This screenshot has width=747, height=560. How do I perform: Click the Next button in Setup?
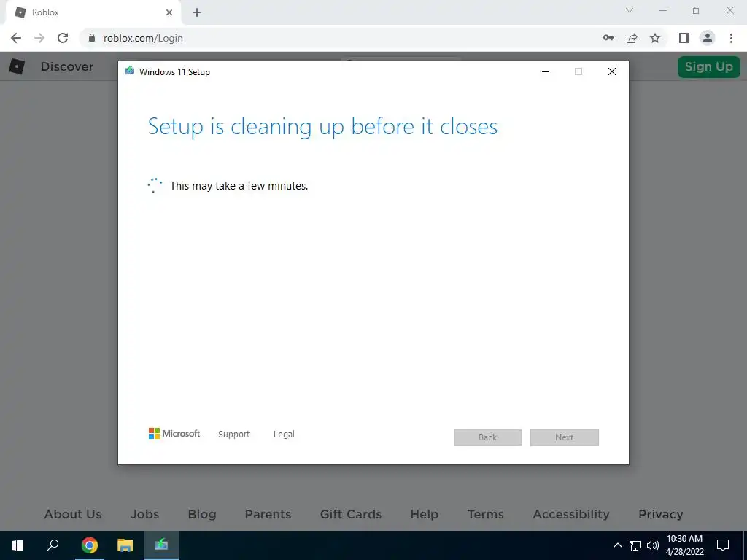565,437
